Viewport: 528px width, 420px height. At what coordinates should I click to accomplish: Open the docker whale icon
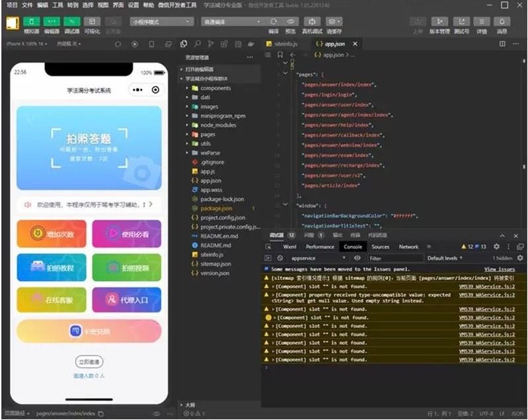click(x=251, y=44)
